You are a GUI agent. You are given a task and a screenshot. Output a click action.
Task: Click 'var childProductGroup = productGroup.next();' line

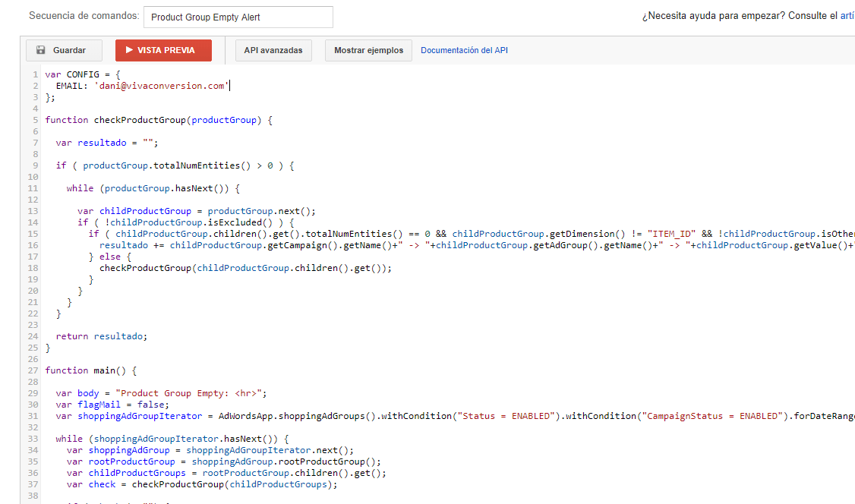click(x=197, y=211)
